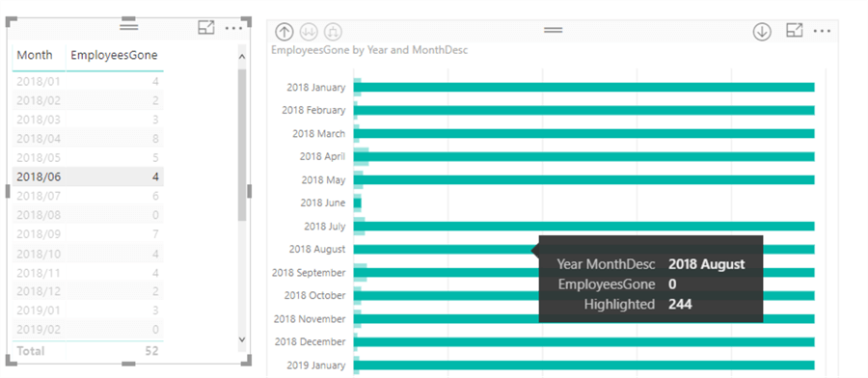
Task: Click the table vertical scrollbar thumb
Action: (242, 145)
